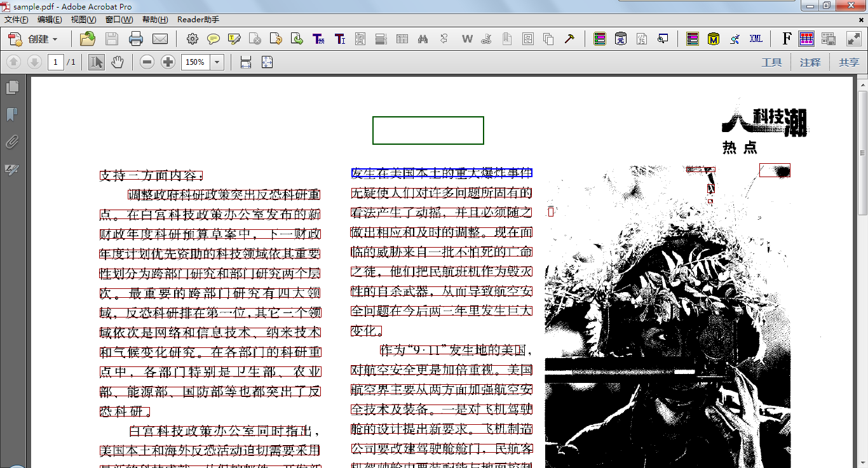Show bookmarks panel in sidebar
Viewport: 868px width, 468px height.
pos(12,115)
